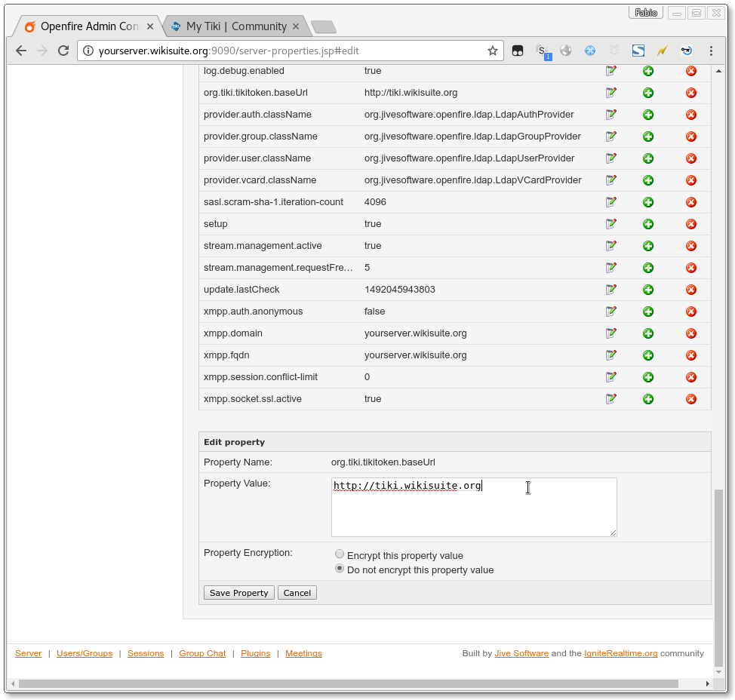
Task: Edit the provider.auth.className property
Action: 611,115
